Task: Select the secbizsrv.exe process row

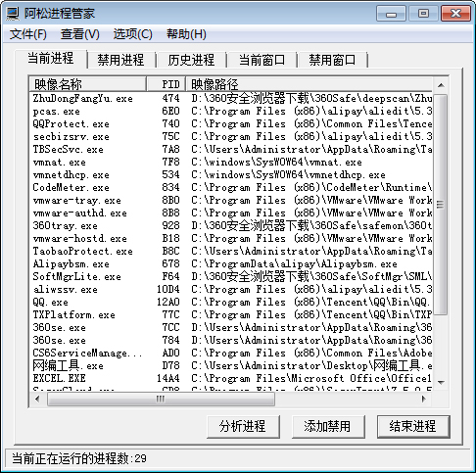Action: (x=231, y=136)
